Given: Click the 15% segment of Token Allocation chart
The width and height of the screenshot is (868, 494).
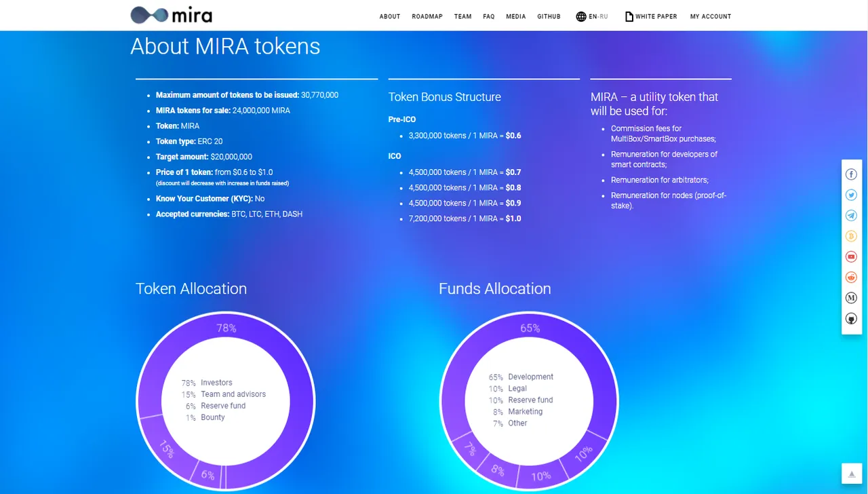Looking at the screenshot, I should click(166, 448).
